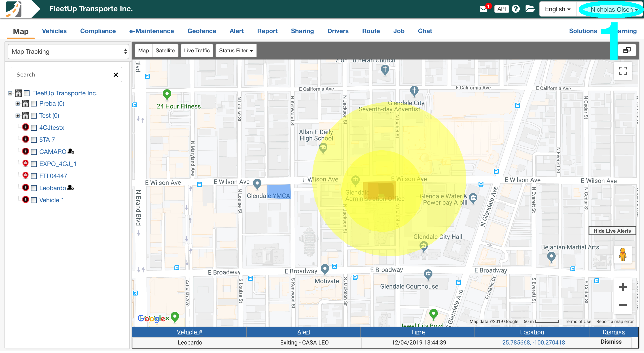Click the FleetUp logo icon
The height and width of the screenshot is (353, 644).
[x=13, y=9]
